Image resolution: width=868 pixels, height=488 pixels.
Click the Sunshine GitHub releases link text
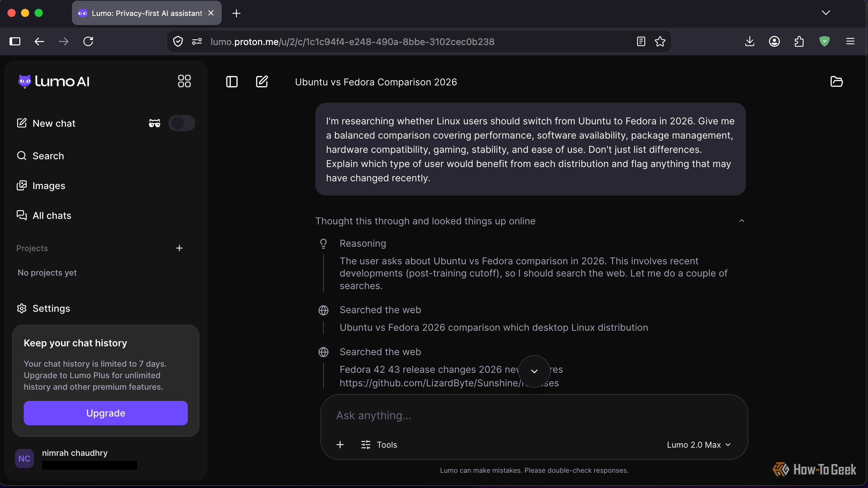point(449,383)
